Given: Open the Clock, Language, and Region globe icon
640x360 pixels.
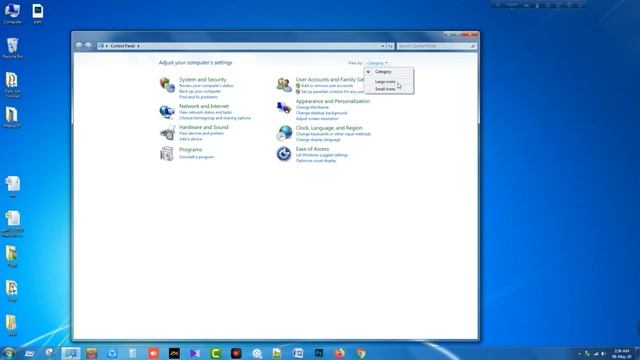Looking at the screenshot, I should (284, 133).
